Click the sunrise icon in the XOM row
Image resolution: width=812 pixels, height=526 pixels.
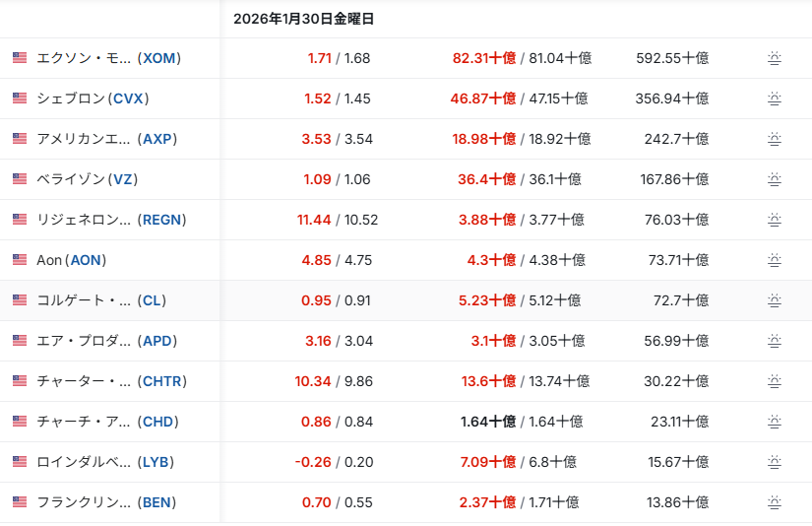pyautogui.click(x=775, y=58)
